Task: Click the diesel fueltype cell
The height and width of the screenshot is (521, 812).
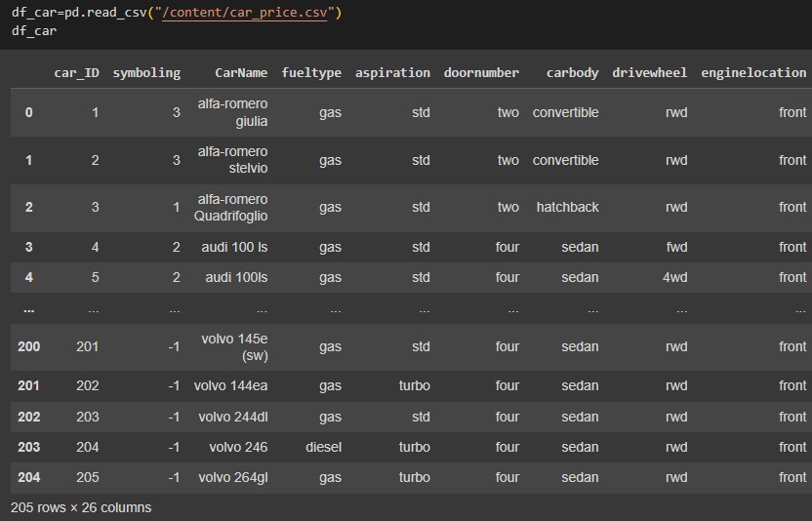Action: pyautogui.click(x=324, y=447)
